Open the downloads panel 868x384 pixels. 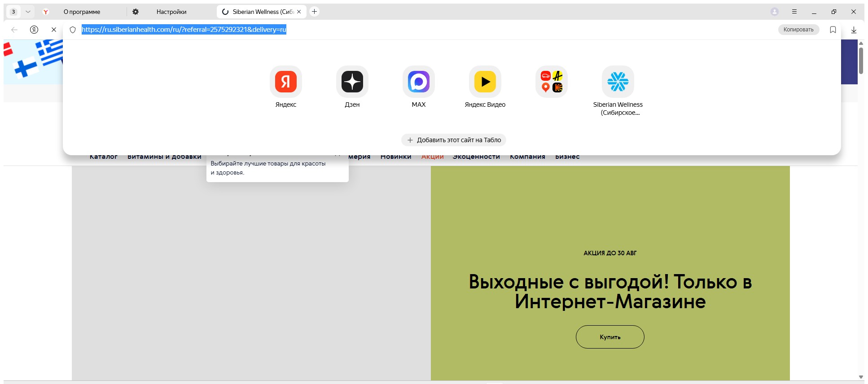(854, 30)
